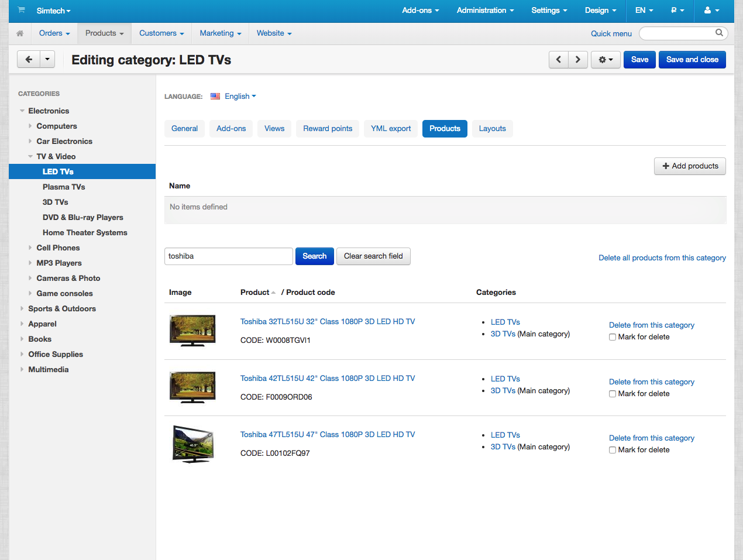743x560 pixels.
Task: Expand the Cameras & Photo category
Action: click(x=30, y=279)
